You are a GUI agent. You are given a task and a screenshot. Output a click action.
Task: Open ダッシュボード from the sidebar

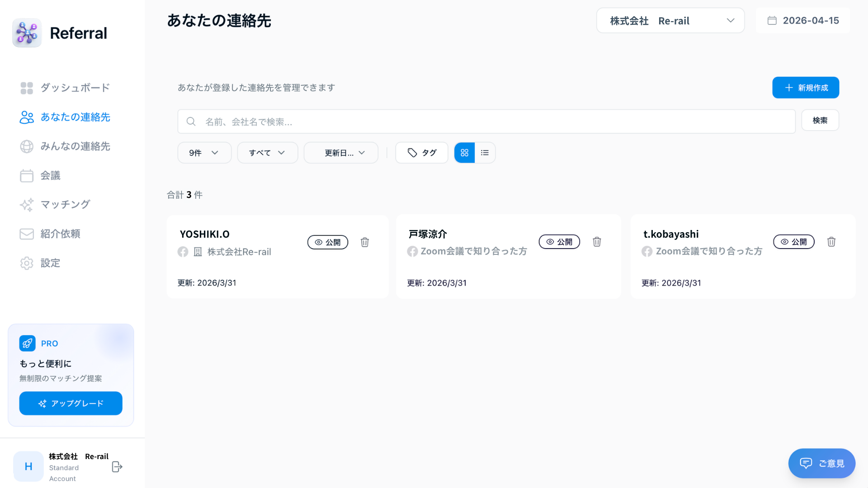click(65, 88)
